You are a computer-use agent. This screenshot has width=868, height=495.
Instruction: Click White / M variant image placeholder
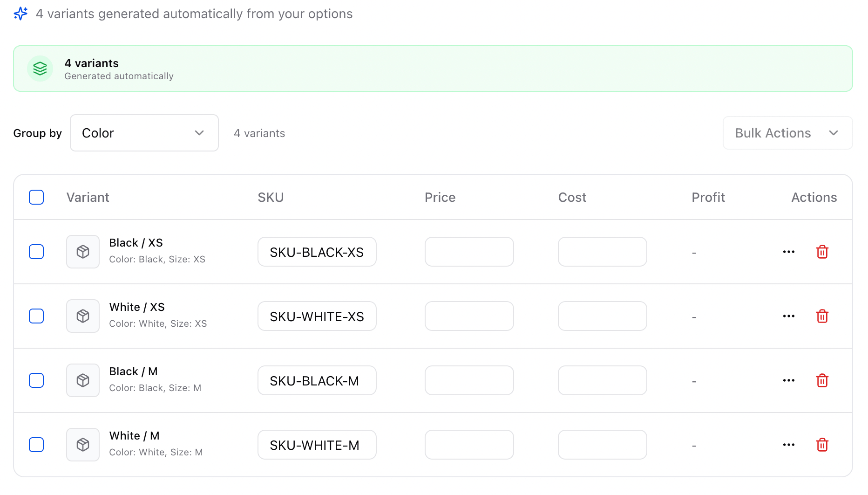83,445
